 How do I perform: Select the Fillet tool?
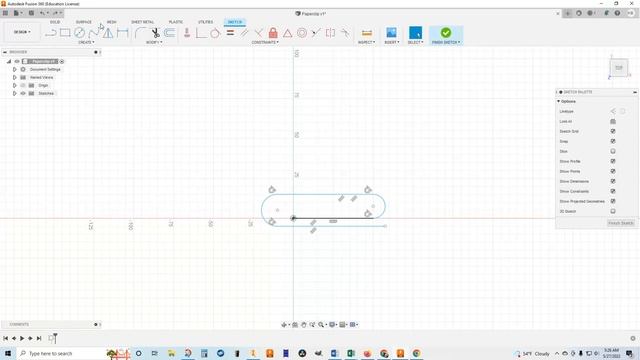click(140, 33)
